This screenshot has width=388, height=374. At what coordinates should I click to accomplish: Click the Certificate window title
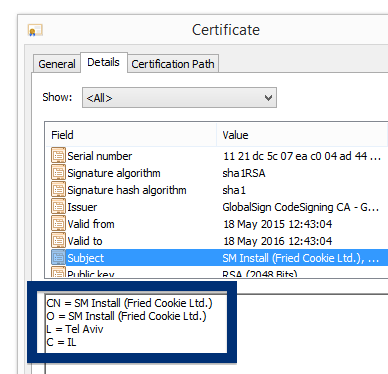tap(226, 30)
